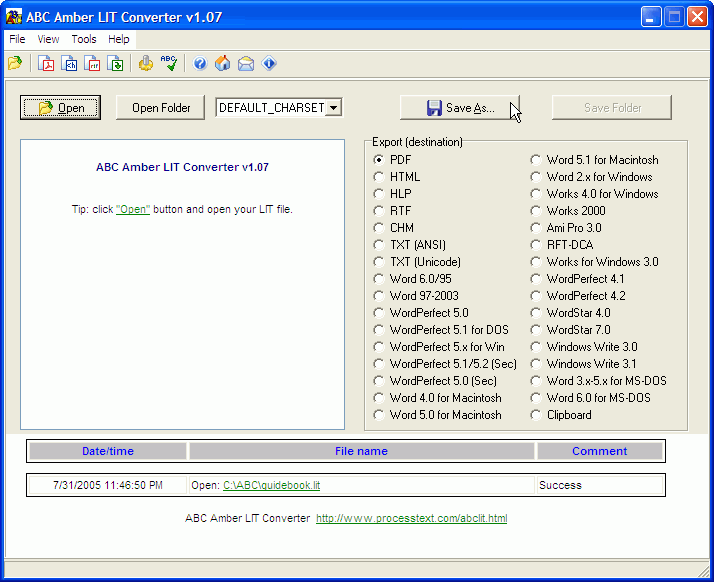Choose Word 97-2003 as export format
The width and height of the screenshot is (714, 582).
[x=379, y=296]
